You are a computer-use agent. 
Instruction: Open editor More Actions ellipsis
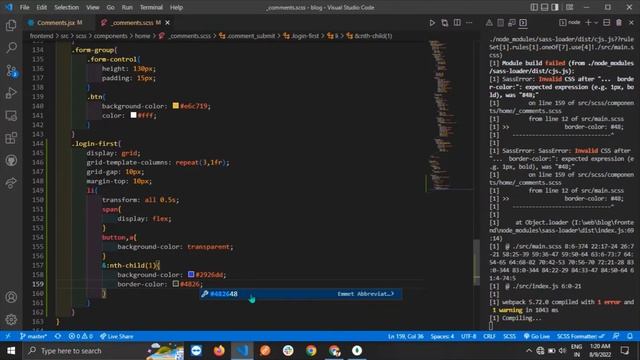[x=469, y=23]
